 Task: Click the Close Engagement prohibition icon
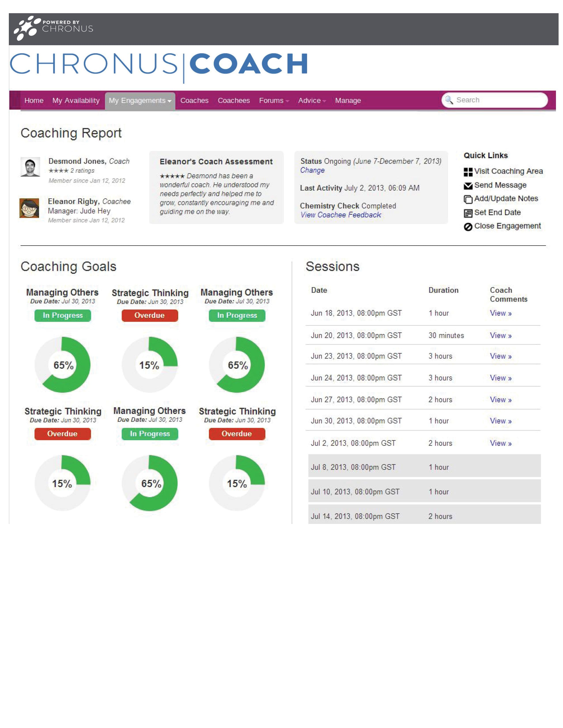point(468,227)
